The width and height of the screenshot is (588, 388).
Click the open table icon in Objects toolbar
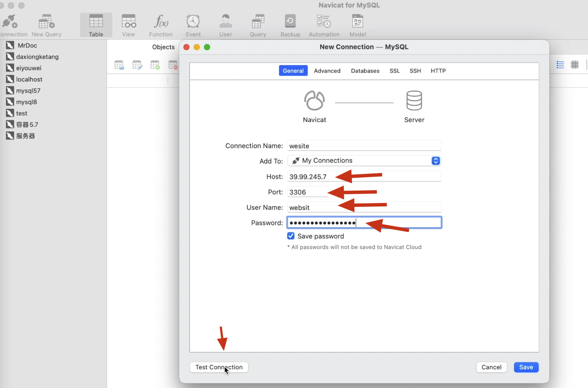tap(119, 65)
